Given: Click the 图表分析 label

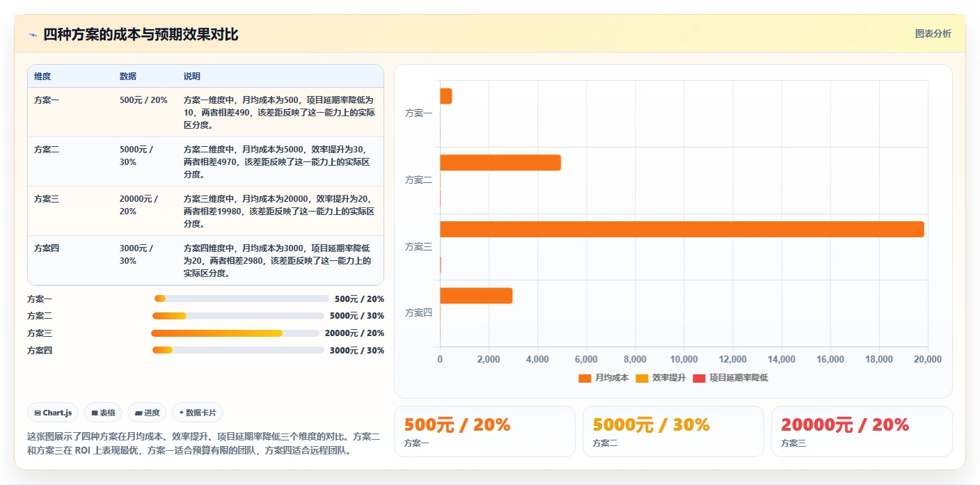Looking at the screenshot, I should pyautogui.click(x=933, y=33).
